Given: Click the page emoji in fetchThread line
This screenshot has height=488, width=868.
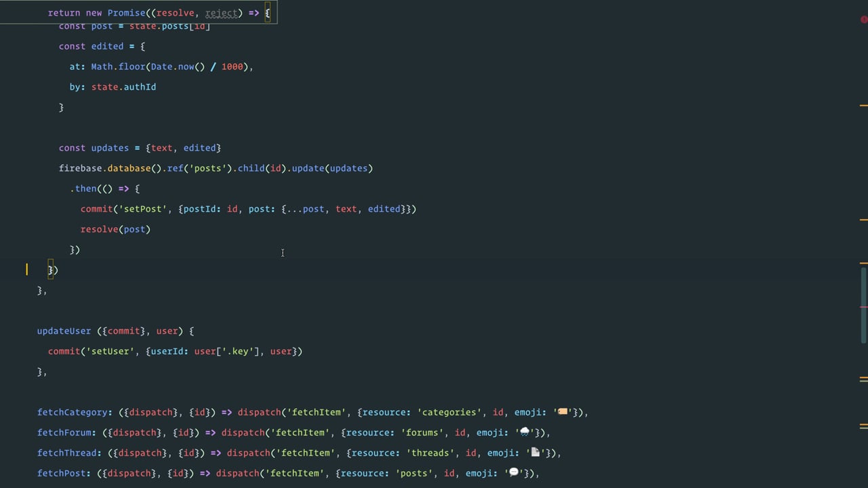Looking at the screenshot, I should (x=536, y=453).
